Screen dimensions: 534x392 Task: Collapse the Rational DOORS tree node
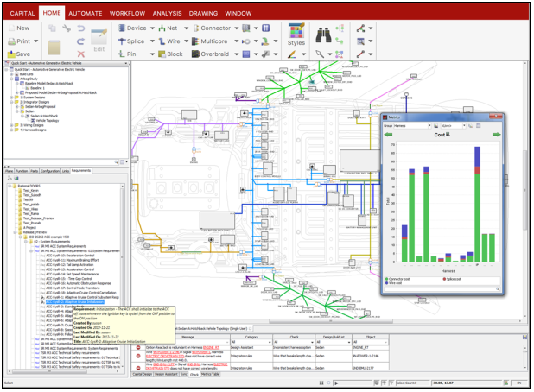coord(10,187)
